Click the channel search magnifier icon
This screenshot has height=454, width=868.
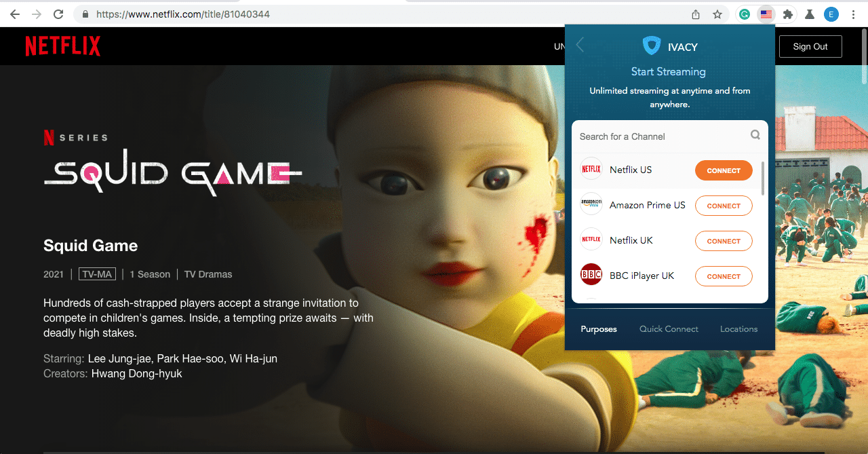click(x=755, y=135)
